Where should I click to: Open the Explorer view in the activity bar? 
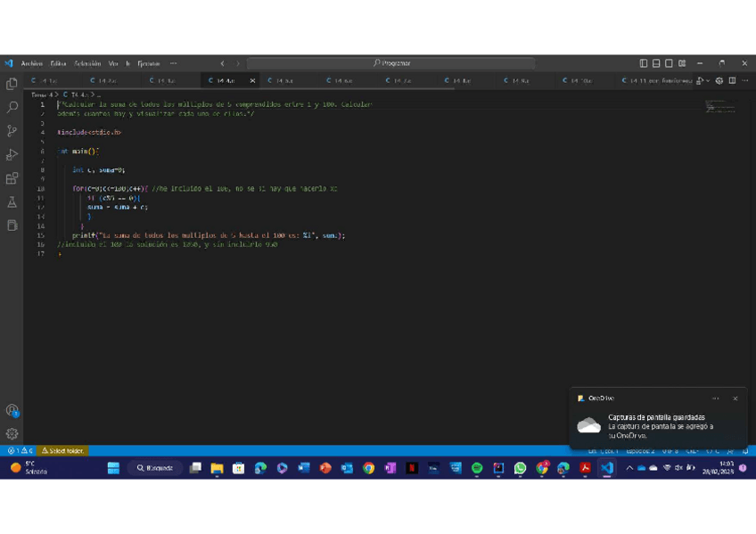(12, 84)
